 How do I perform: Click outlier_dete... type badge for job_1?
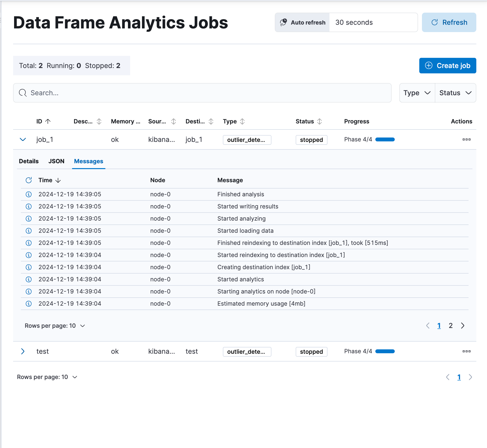click(x=247, y=140)
